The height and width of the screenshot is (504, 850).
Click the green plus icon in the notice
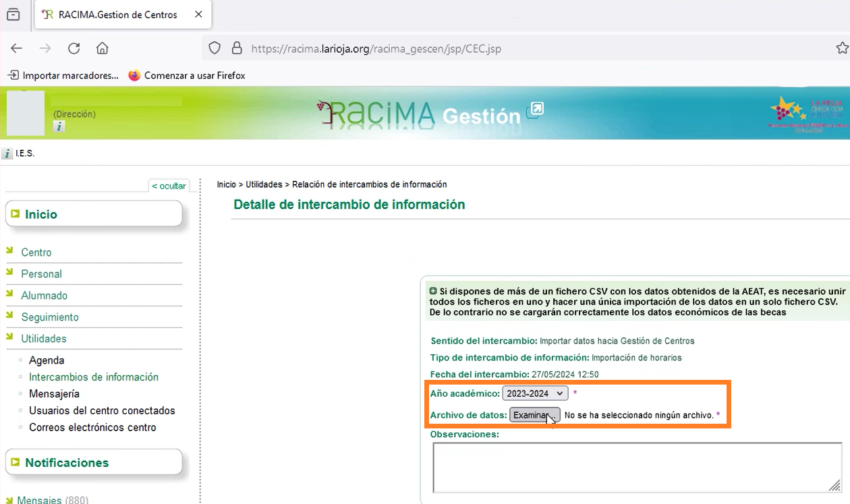coord(433,291)
